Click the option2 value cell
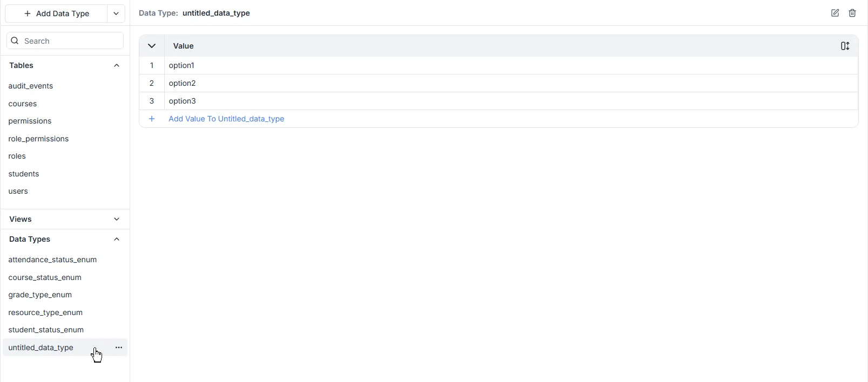Image resolution: width=868 pixels, height=382 pixels. coord(183,83)
